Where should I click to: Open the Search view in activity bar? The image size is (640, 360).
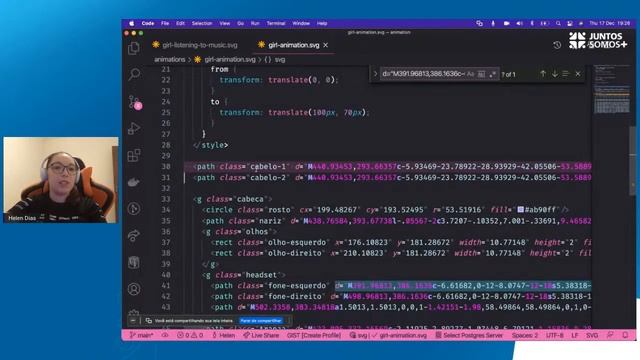click(x=134, y=74)
